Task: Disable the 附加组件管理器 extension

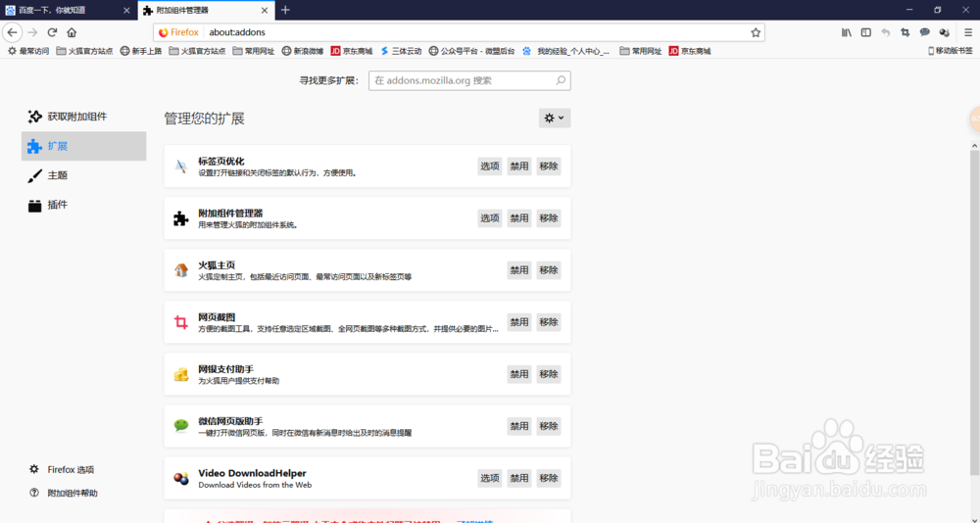Action: click(x=519, y=218)
